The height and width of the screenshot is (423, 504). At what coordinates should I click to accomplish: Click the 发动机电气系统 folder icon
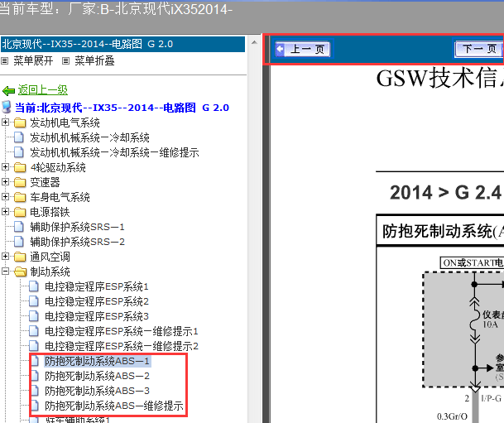coord(20,123)
